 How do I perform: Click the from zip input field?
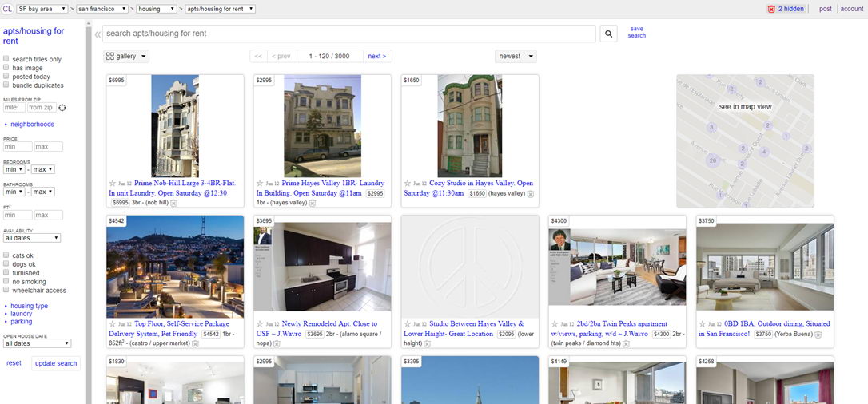pyautogui.click(x=42, y=108)
